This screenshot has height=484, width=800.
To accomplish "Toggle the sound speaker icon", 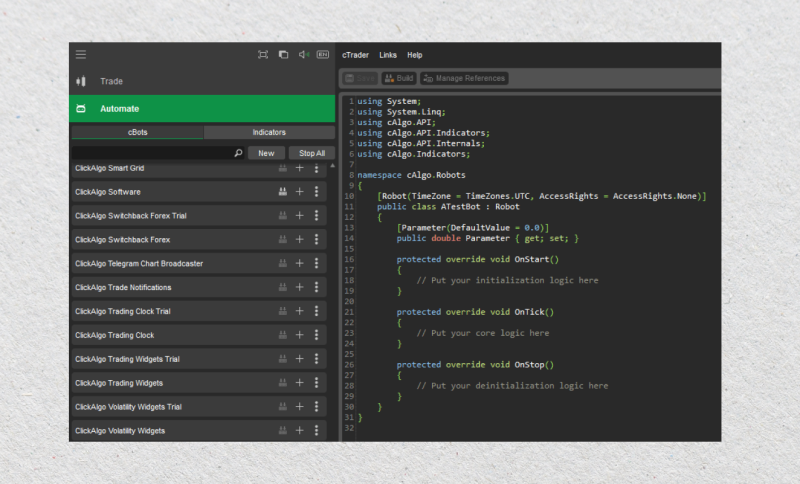I will click(x=304, y=55).
